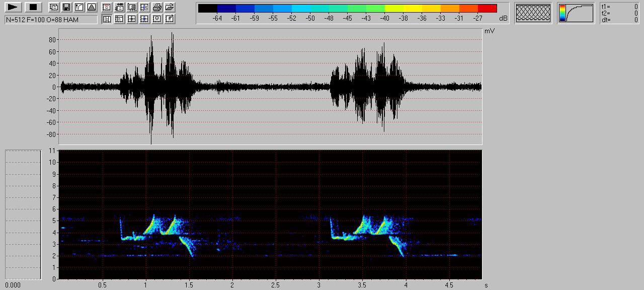Click the crosshatched pattern button
This screenshot has width=644, height=290.
pos(533,13)
